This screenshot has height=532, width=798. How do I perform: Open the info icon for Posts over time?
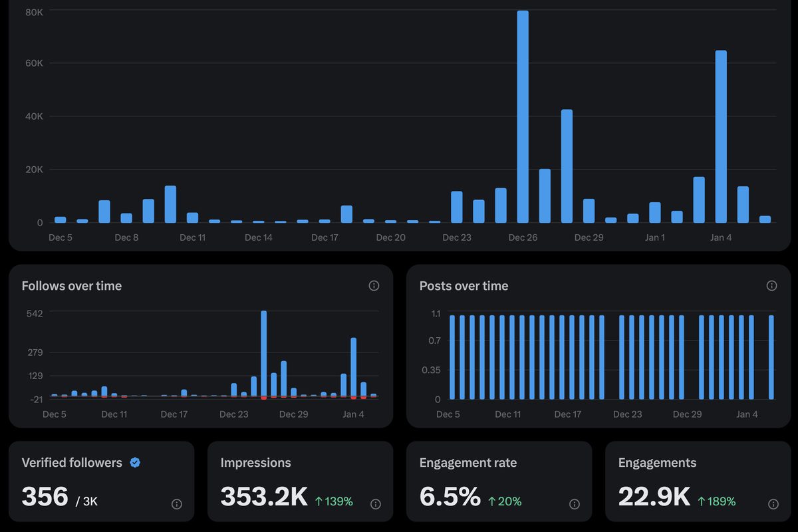point(771,286)
